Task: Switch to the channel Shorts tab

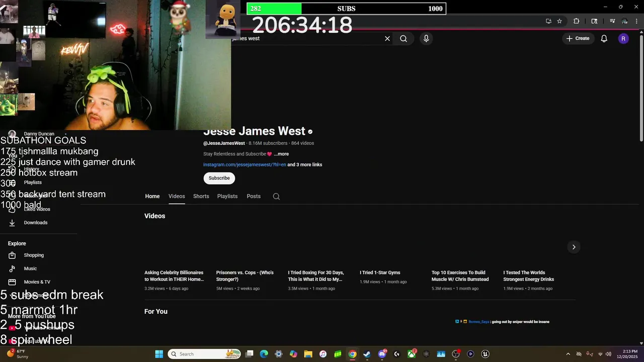Action: 201,196
